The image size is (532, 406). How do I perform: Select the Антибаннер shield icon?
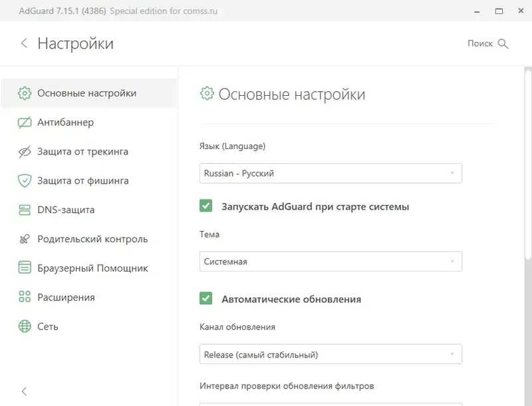[25, 122]
